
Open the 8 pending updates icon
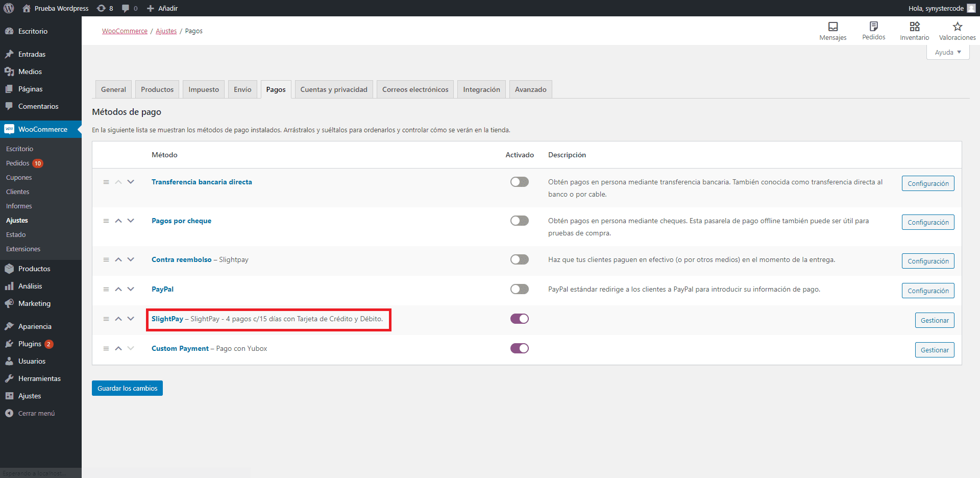pos(105,8)
